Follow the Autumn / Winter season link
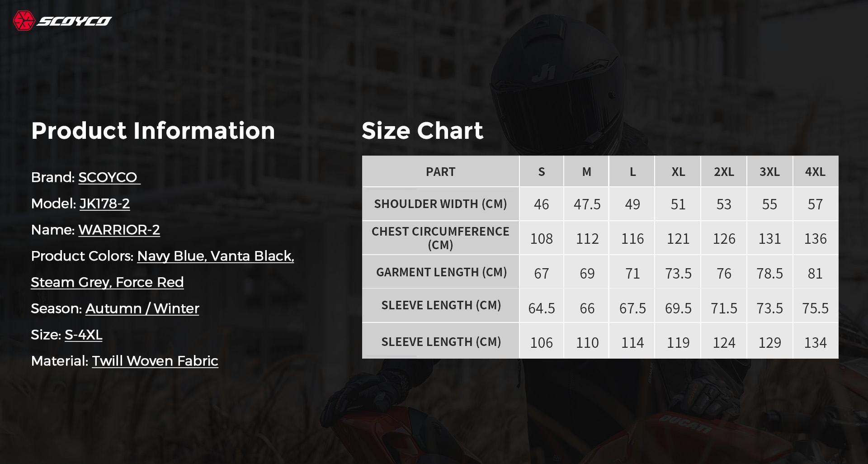This screenshot has height=464, width=868. (142, 308)
